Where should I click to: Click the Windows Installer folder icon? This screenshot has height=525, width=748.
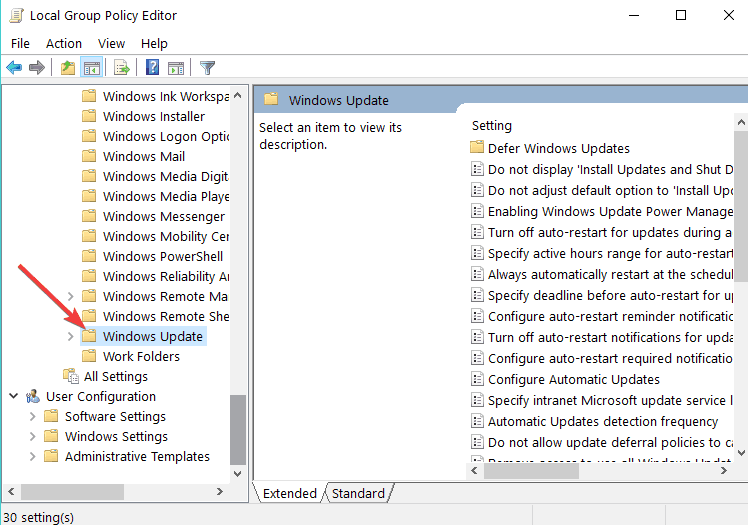pos(89,116)
